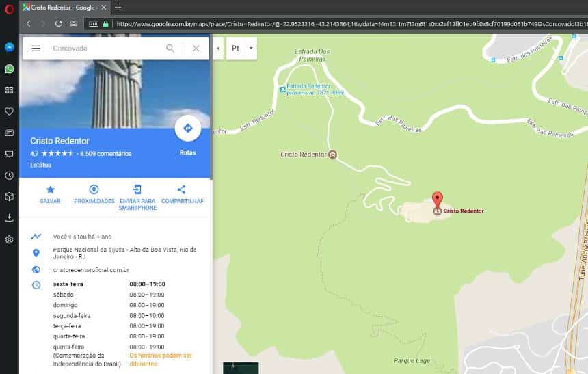The image size is (588, 374).
Task: Open Bookmarks heart icon in sidebar
Action: (x=10, y=111)
